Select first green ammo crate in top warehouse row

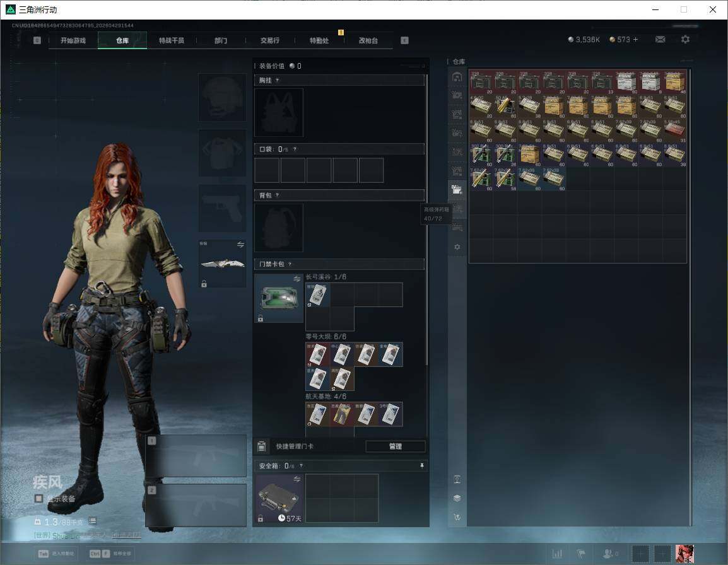[x=481, y=82]
